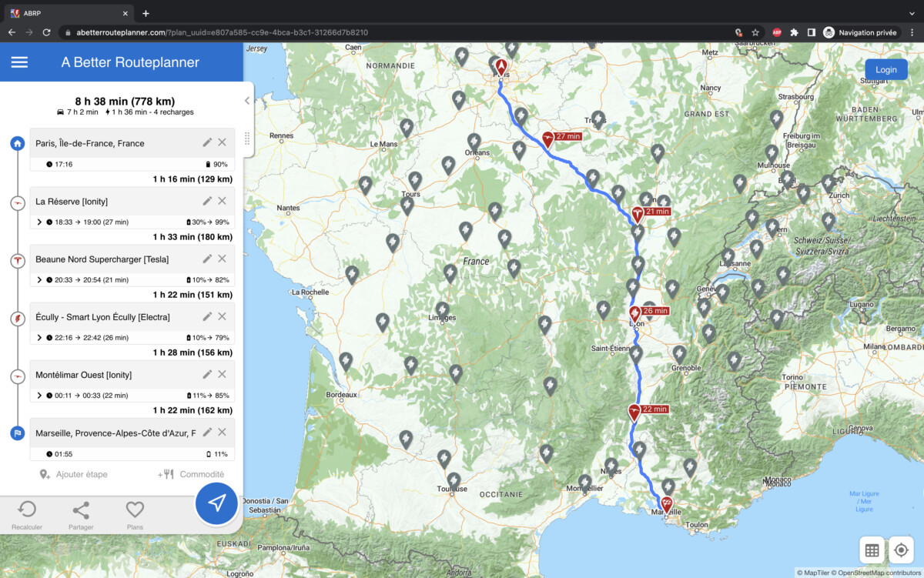
Task: Click Recalculer to recalculate the route
Action: point(27,515)
